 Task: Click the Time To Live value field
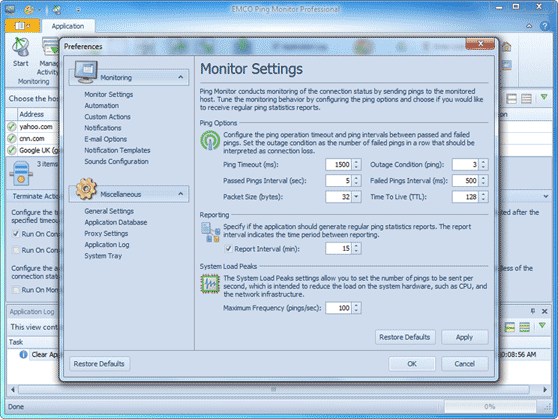click(x=465, y=197)
